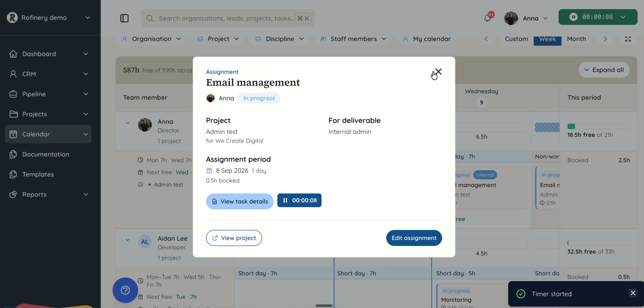Click the Expand all button
Viewport: 644px width, 308px height.
(x=604, y=70)
